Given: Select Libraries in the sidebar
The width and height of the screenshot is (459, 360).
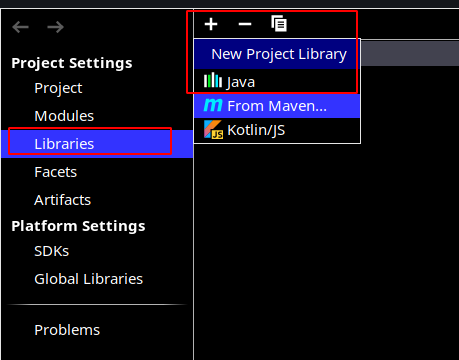Looking at the screenshot, I should tap(97, 144).
